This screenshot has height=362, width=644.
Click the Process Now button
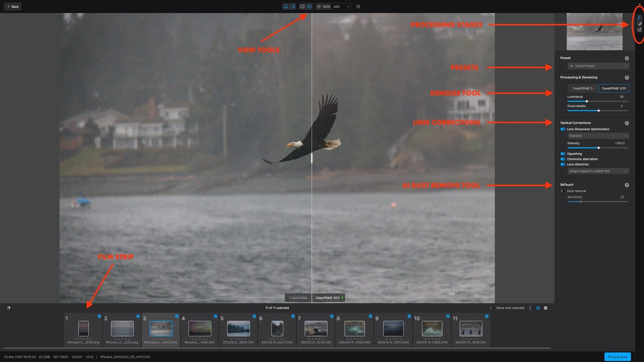[617, 357]
